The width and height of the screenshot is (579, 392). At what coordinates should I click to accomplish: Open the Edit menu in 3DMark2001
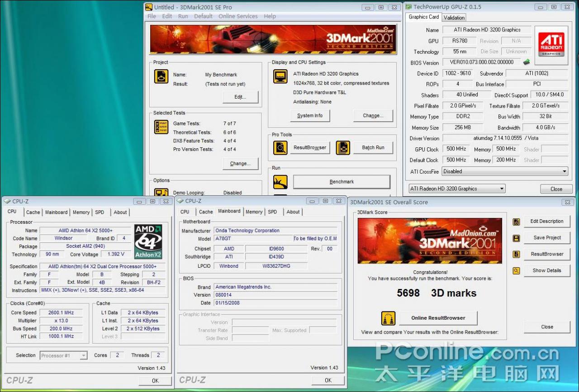point(167,16)
